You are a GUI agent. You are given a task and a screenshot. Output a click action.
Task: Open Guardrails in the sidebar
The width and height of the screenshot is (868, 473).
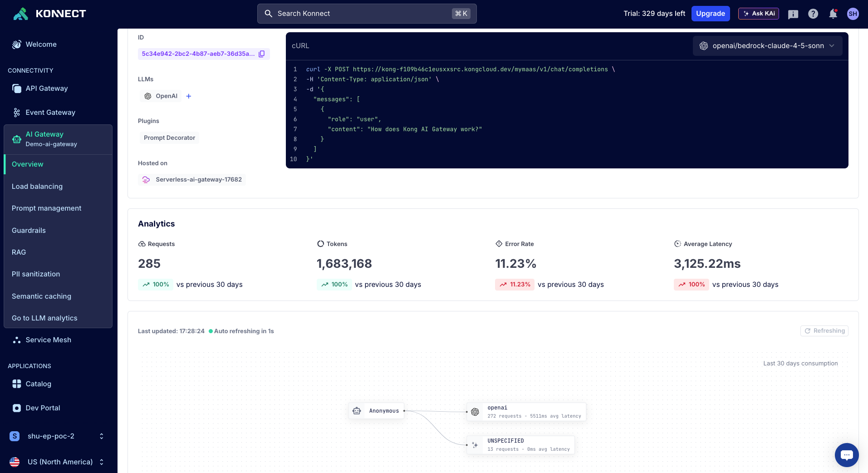click(x=29, y=231)
